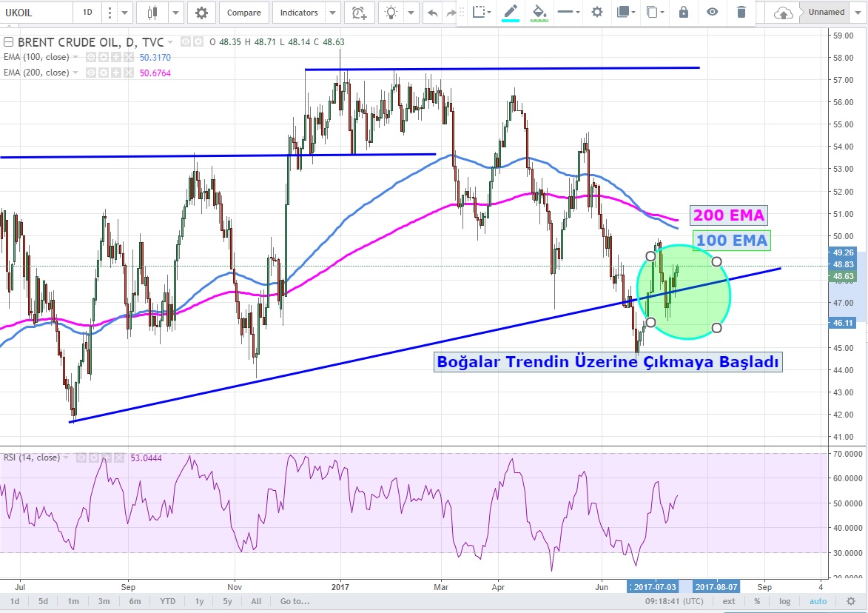The width and height of the screenshot is (868, 613).
Task: Open the line style dropdown
Action: click(568, 12)
